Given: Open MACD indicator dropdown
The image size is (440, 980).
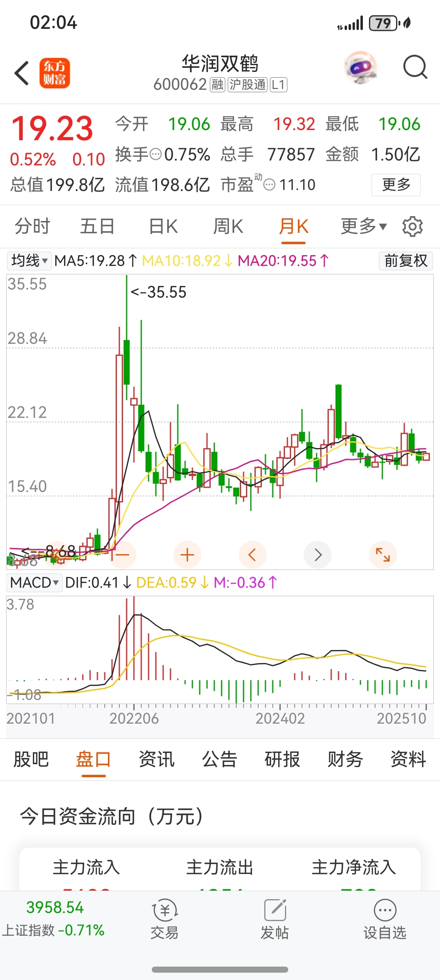Looking at the screenshot, I should click(35, 583).
